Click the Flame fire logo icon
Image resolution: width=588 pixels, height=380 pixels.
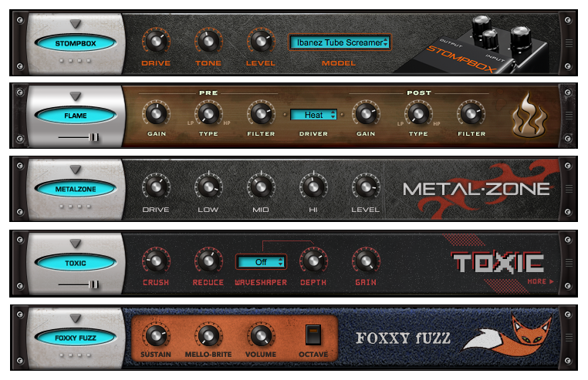(529, 115)
